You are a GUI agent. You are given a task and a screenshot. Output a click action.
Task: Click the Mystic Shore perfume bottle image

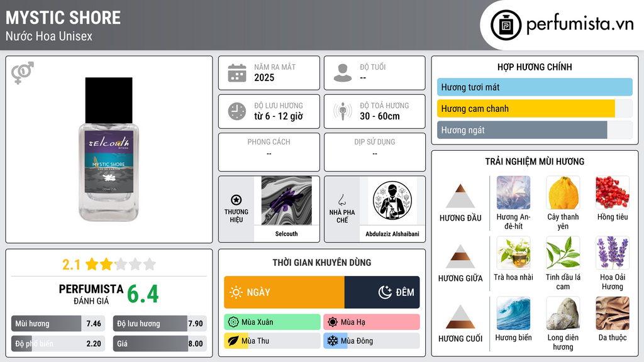[x=109, y=149]
